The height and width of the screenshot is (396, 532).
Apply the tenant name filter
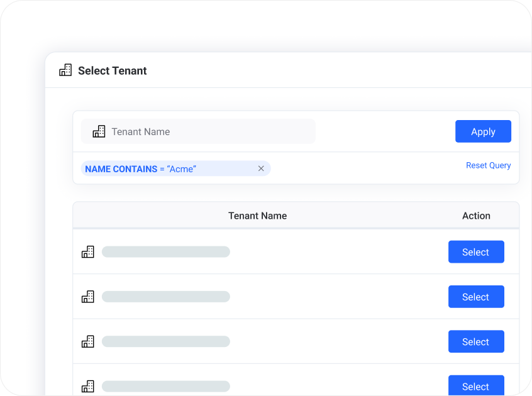(483, 131)
